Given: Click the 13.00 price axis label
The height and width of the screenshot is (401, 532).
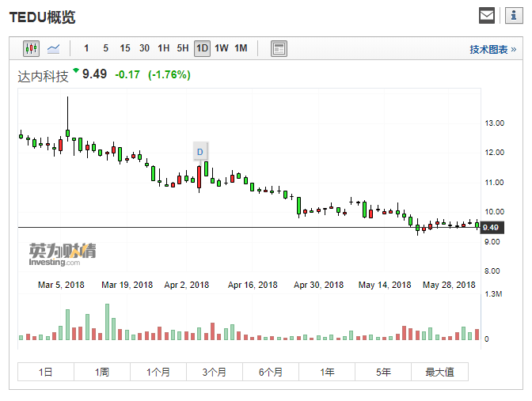Looking at the screenshot, I should coord(494,123).
